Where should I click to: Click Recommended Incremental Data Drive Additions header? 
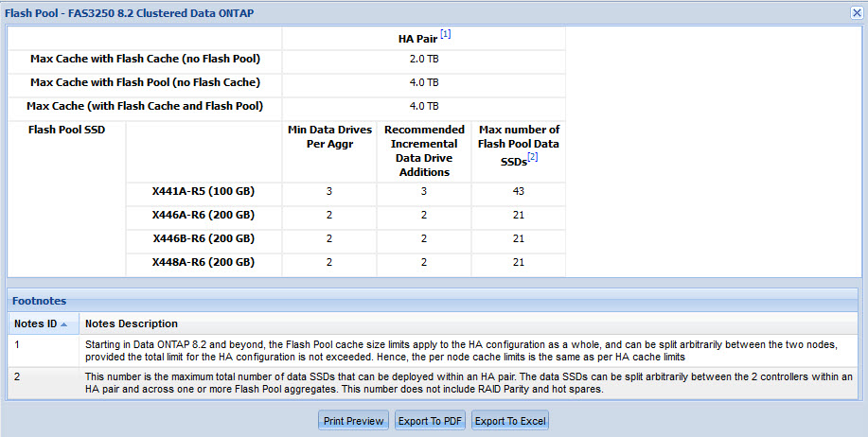click(424, 151)
